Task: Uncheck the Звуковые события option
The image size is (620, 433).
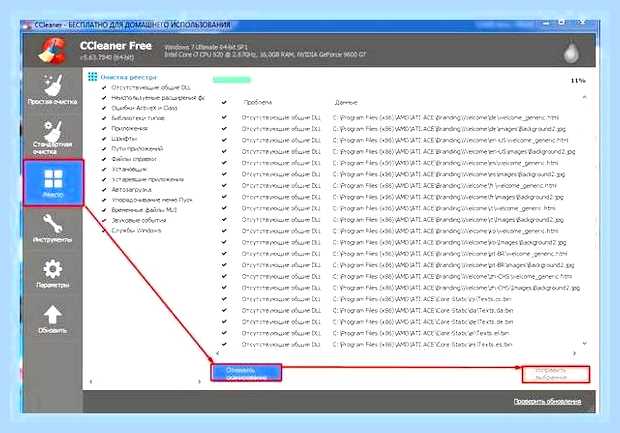Action: point(104,220)
